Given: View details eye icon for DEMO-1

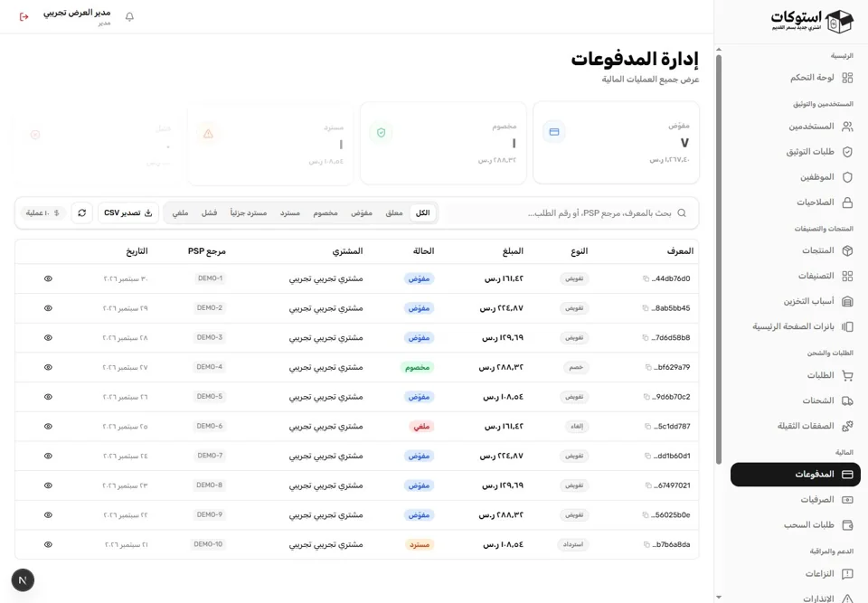Looking at the screenshot, I should point(48,278).
